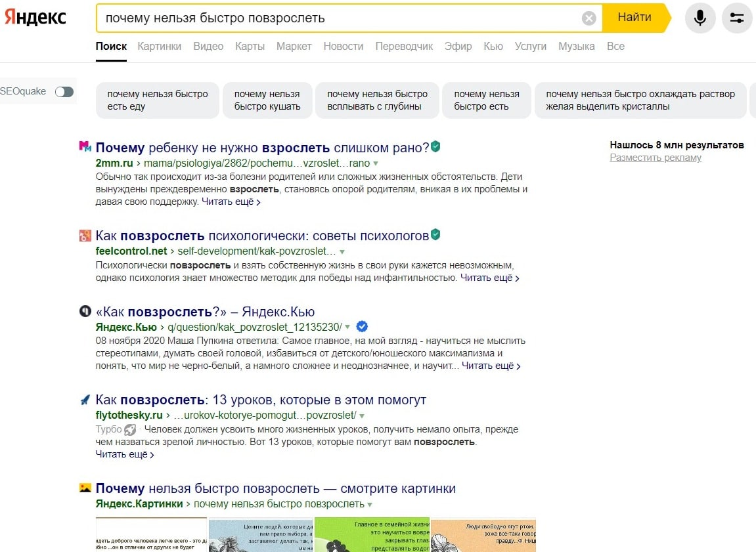Click self-development path on feelcontrol.net result
756x552 pixels.
257,251
